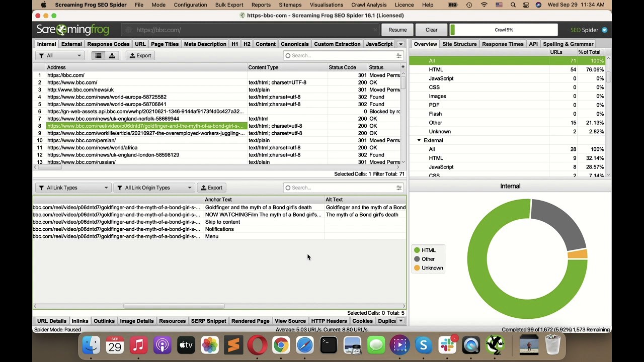Export the internal URL table
Image resolution: width=644 pixels, height=362 pixels.
140,55
